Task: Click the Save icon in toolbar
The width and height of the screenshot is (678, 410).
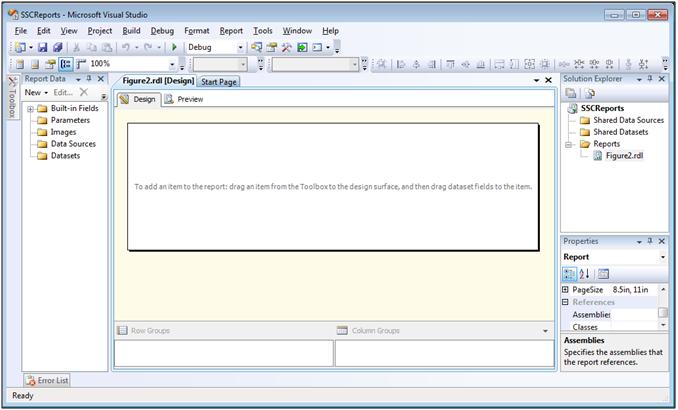Action: 42,47
